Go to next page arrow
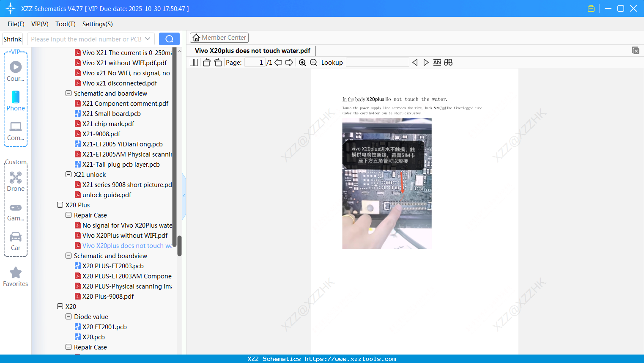Viewport: 644px width, 363px height. [x=289, y=63]
